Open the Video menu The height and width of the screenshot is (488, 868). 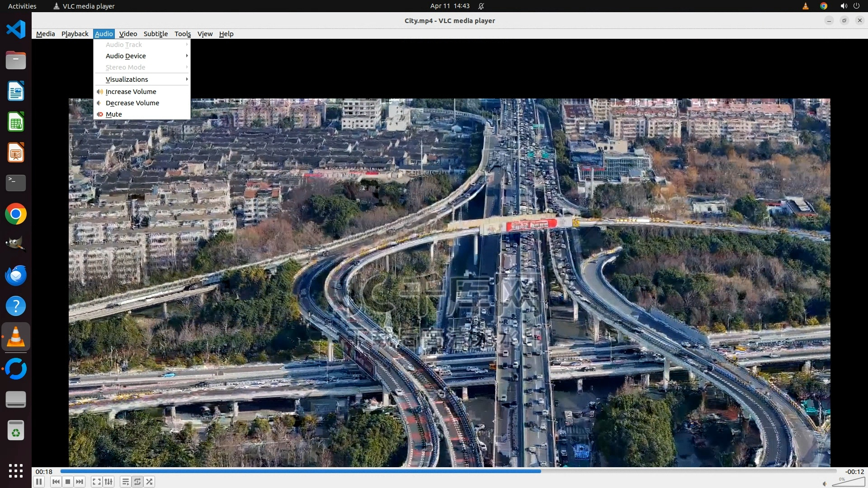(128, 34)
